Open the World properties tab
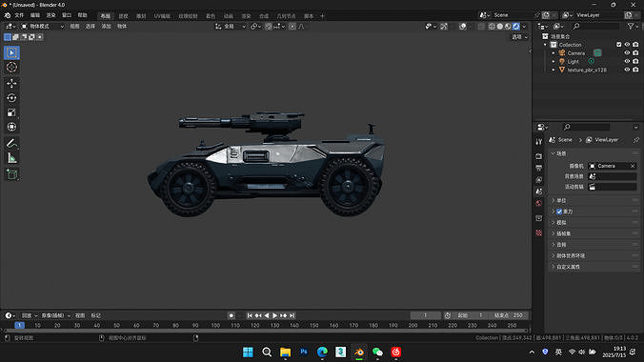This screenshot has width=644, height=362. tap(538, 204)
